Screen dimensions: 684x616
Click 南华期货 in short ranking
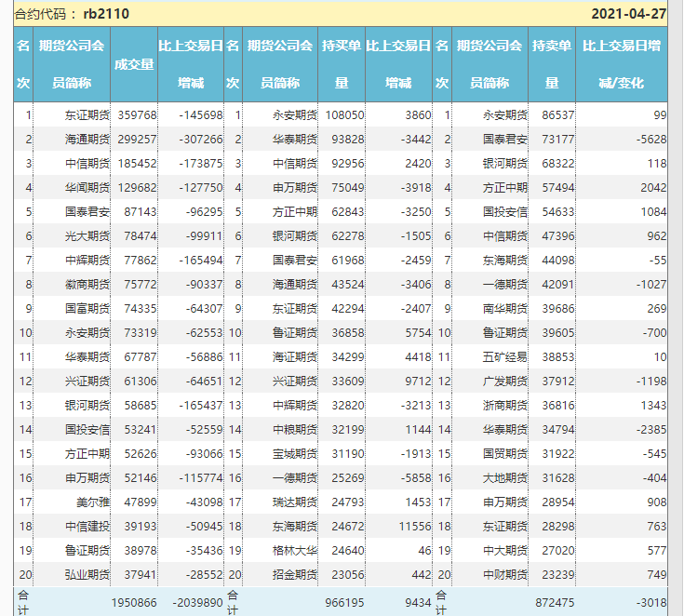point(505,309)
